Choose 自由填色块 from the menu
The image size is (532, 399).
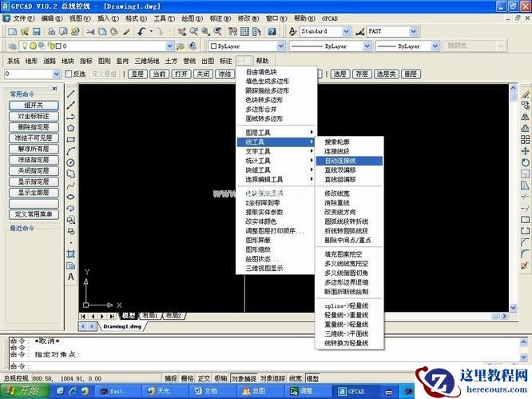tap(276, 72)
